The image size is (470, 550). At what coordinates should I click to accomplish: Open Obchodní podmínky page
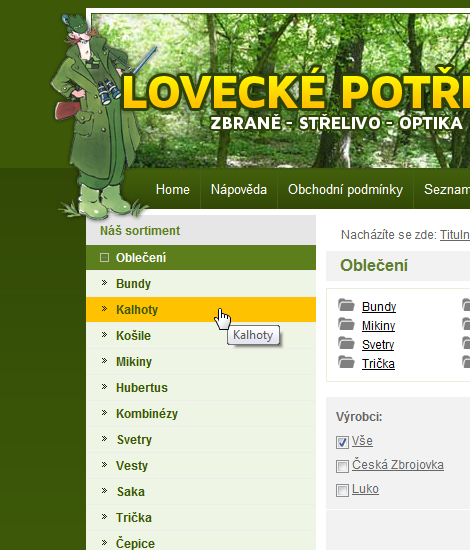pos(345,189)
